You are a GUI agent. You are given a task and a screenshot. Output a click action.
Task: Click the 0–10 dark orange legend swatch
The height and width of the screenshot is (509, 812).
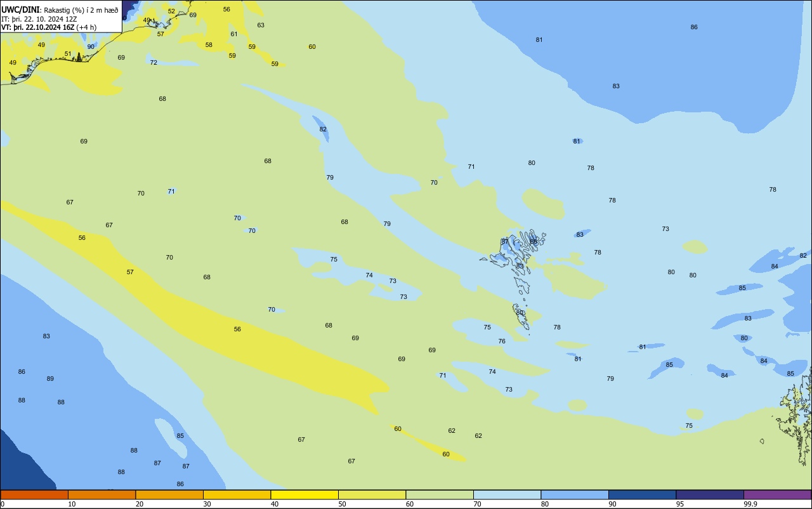34,494
